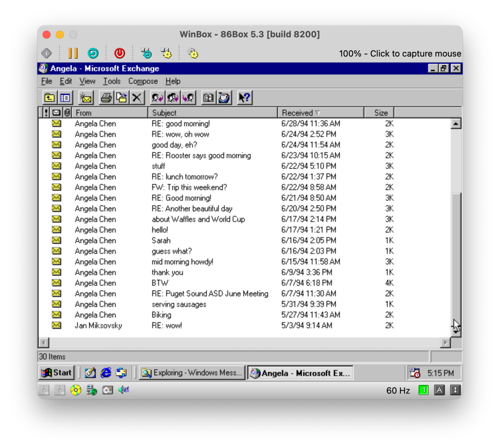Activate the Help pointer question-mark icon
The width and height of the screenshot is (500, 448).
coord(244,98)
